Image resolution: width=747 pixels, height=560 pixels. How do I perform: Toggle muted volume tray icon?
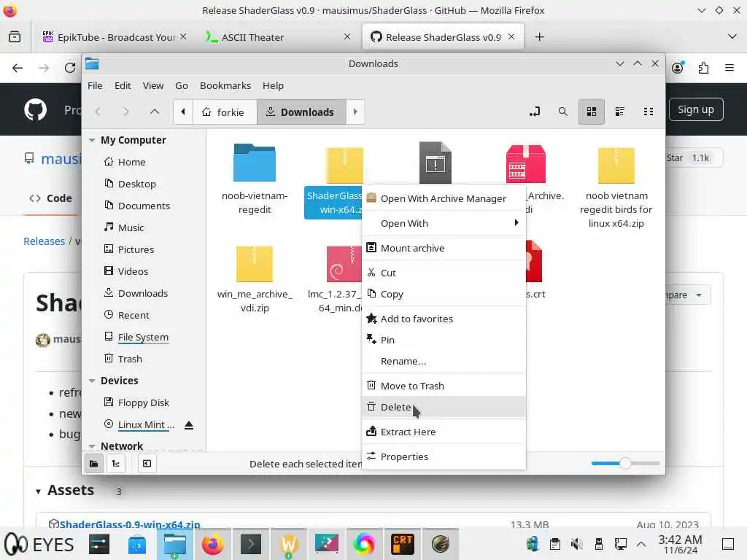[x=576, y=543]
